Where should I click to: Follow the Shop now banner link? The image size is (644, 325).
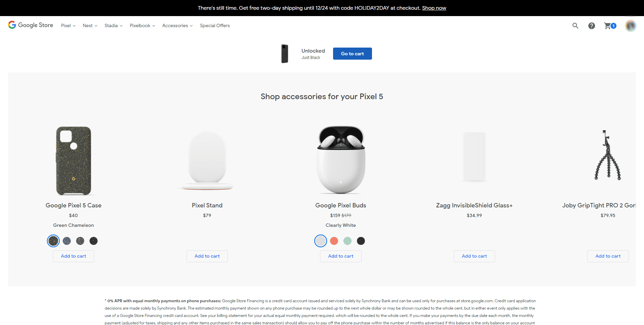434,8
